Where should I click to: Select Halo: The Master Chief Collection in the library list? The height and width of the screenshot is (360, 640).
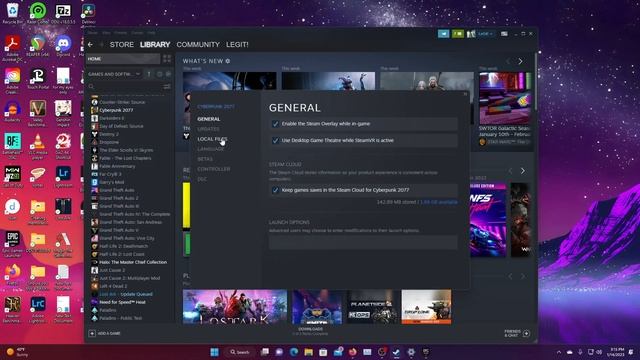[x=133, y=262]
